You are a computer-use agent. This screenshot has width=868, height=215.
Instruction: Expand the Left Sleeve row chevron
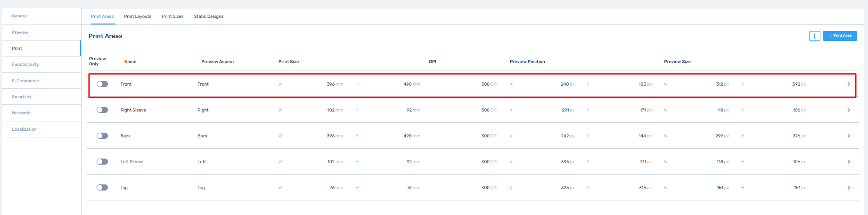click(x=849, y=162)
